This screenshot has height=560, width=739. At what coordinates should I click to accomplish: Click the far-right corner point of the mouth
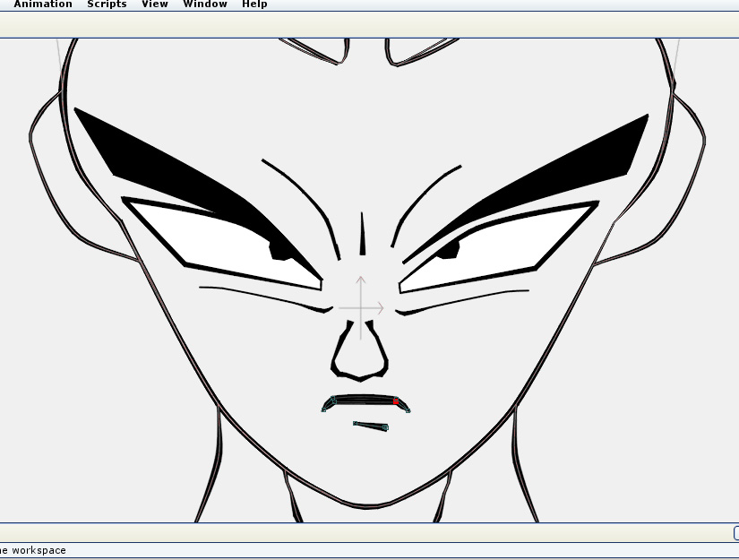tap(408, 411)
